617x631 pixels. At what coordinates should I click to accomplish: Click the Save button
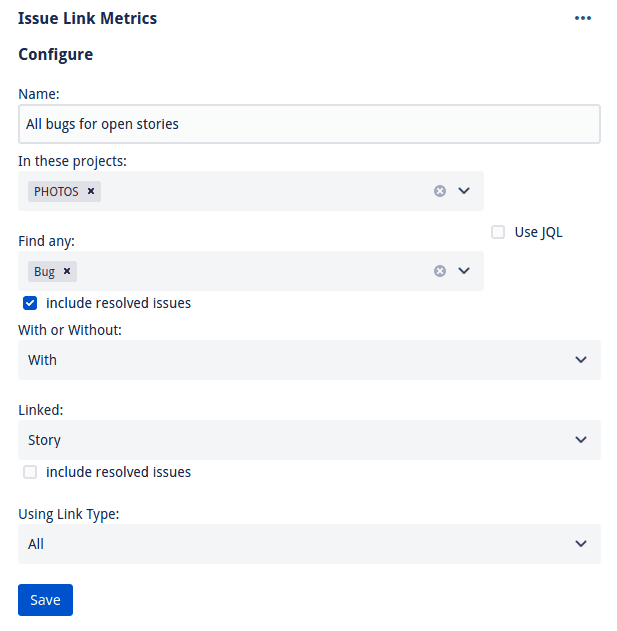pyautogui.click(x=45, y=600)
